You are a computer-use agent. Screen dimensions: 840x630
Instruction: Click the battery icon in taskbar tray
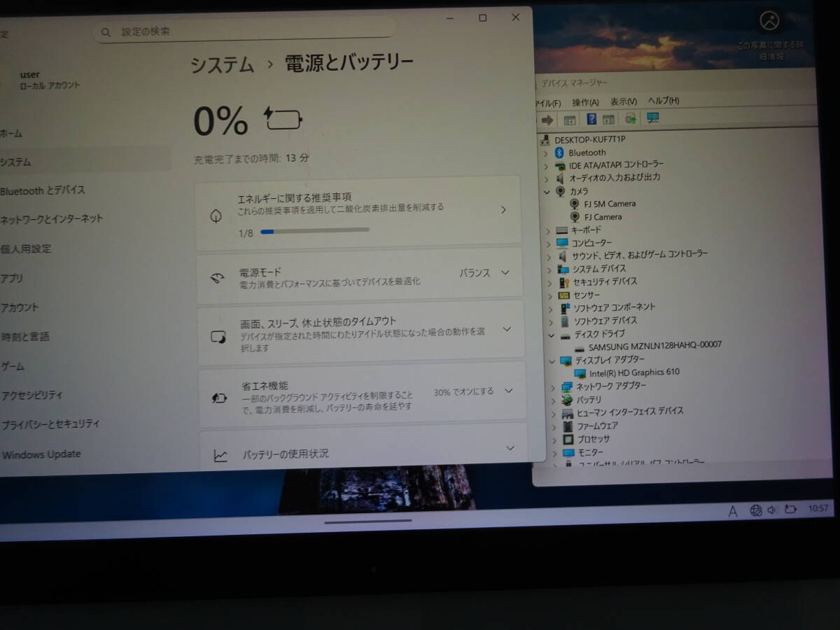[x=791, y=510]
